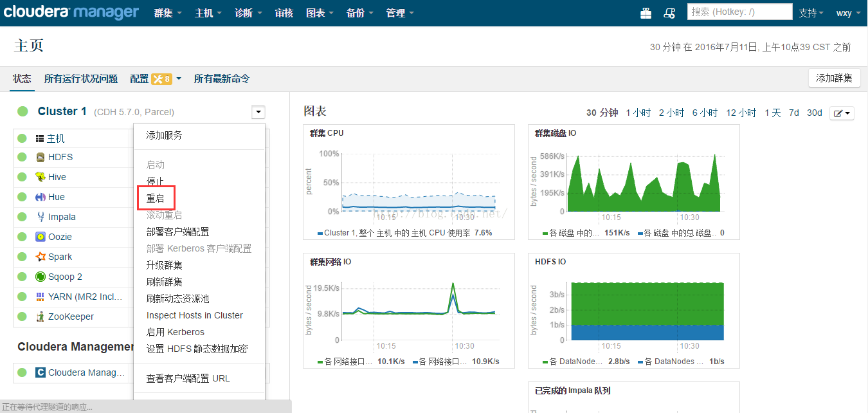Click the ZooKeeper green status dot
Screen dimensions: 868x413
tap(22, 317)
